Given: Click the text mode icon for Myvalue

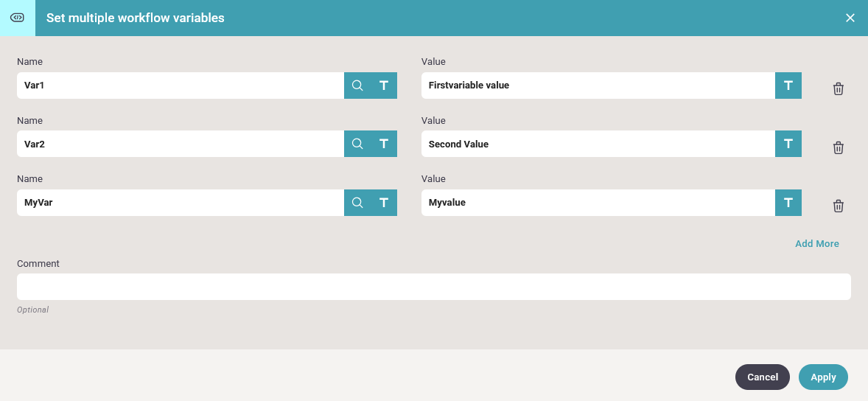Looking at the screenshot, I should [x=788, y=203].
